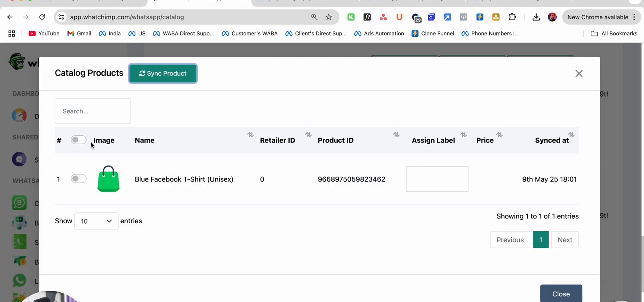This screenshot has height=302, width=644.
Task: Bookmark this page with the star icon
Action: tap(329, 17)
